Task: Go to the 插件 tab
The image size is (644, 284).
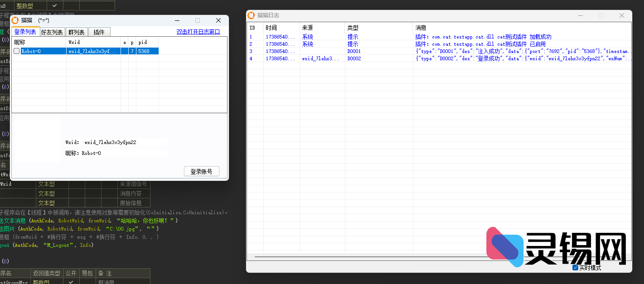Action: tap(99, 32)
